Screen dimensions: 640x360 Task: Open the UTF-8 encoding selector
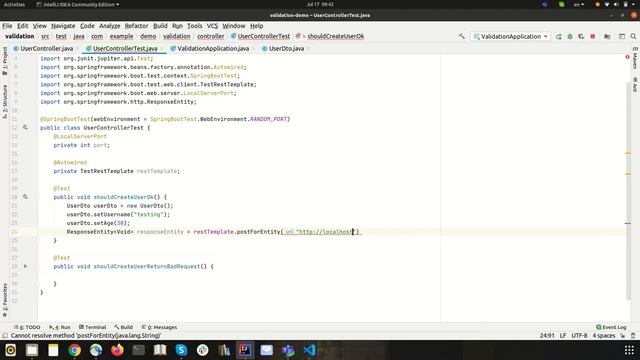coord(579,336)
